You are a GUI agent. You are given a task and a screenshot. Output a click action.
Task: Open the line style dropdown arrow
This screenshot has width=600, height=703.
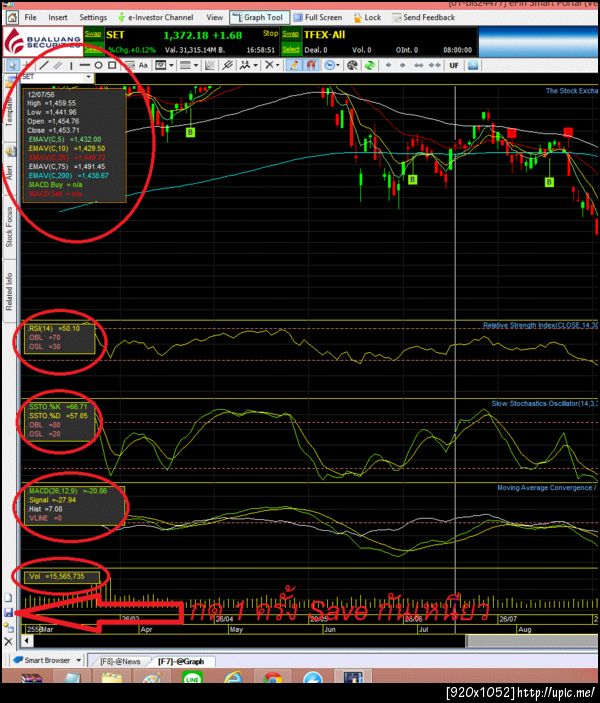coord(196,65)
